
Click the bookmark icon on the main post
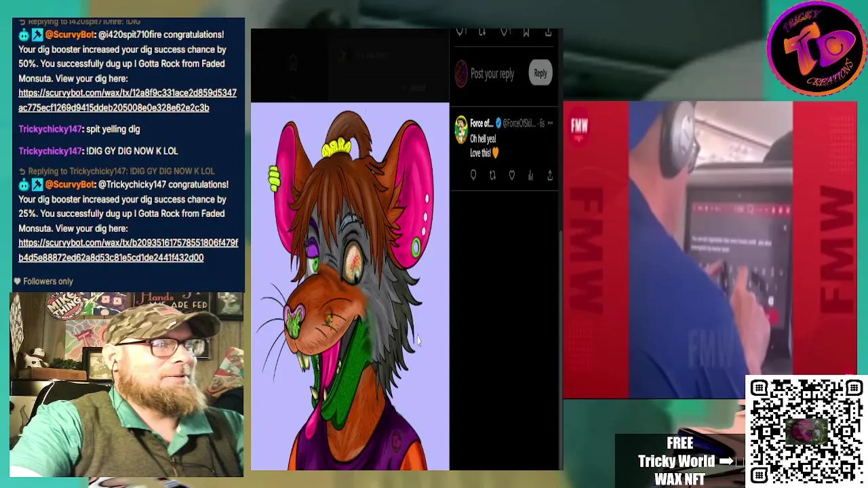click(x=526, y=32)
